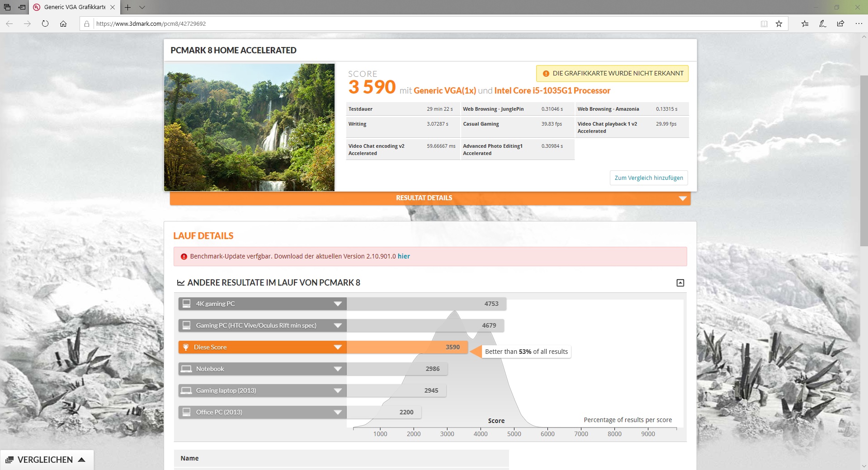868x470 pixels.
Task: Click Web Browsing - JunglePin label
Action: (x=493, y=109)
